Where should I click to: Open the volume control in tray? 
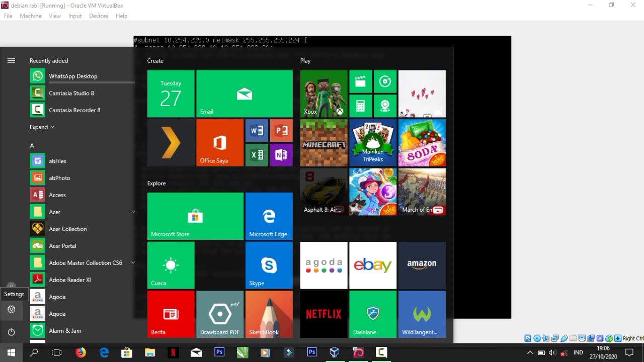point(552,353)
